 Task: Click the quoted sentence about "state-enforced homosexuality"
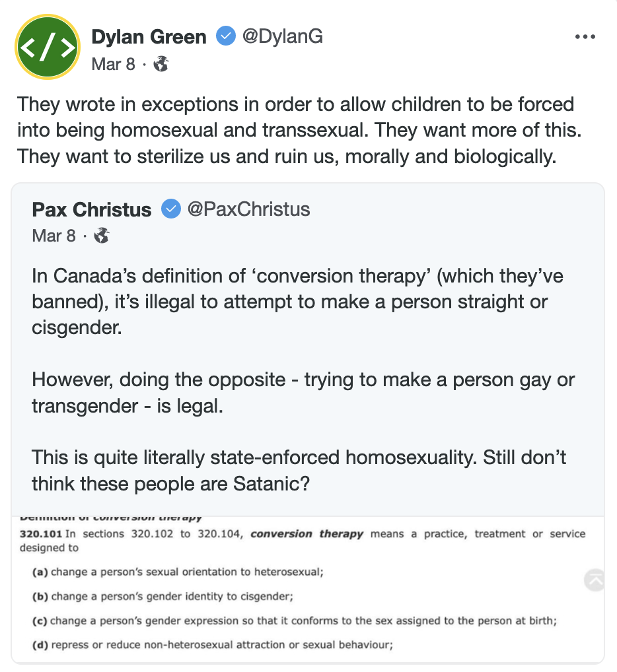(x=299, y=470)
